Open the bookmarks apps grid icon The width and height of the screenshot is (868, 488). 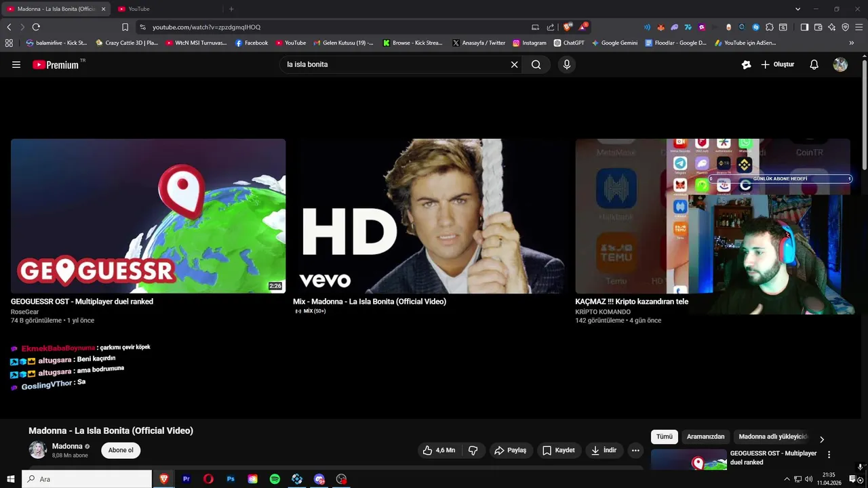pos(9,43)
